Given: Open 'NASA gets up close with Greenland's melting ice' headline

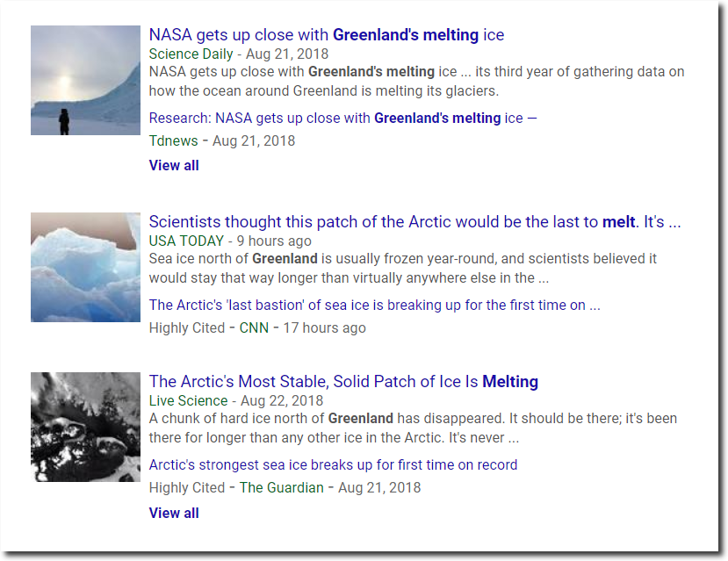Looking at the screenshot, I should point(327,35).
